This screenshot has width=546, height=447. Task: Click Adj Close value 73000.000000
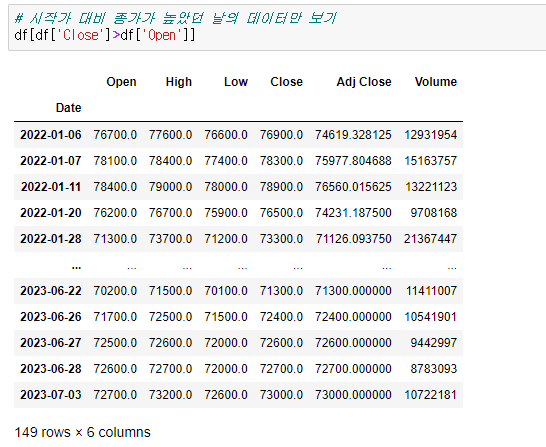pos(353,395)
